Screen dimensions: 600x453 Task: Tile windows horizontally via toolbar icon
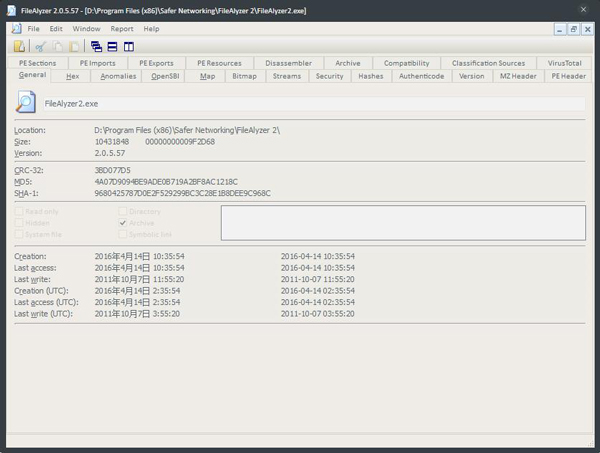112,47
